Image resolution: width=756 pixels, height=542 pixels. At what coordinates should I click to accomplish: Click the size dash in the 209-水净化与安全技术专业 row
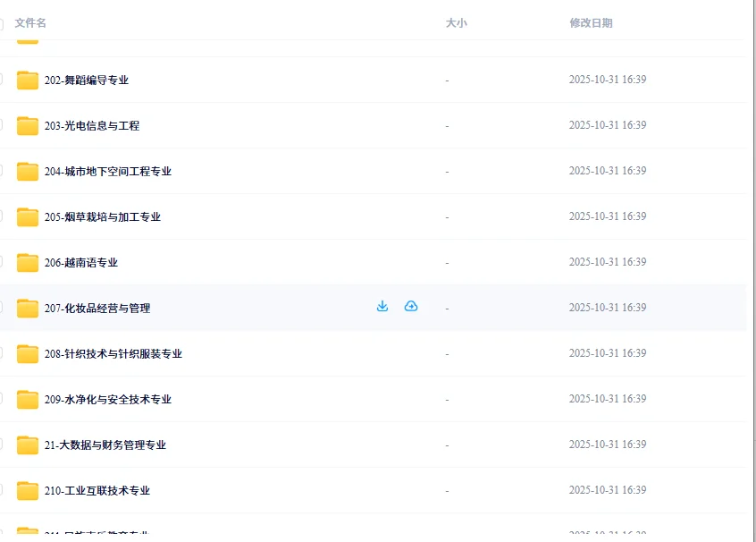(447, 400)
